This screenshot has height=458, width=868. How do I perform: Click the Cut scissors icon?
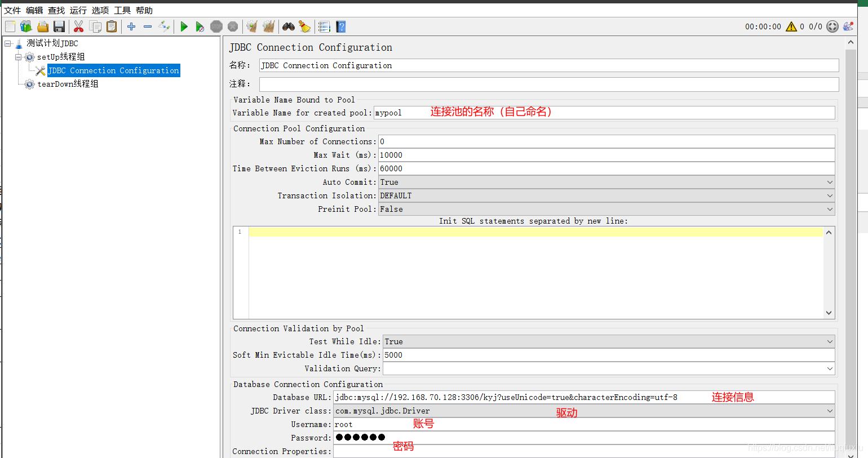click(x=78, y=26)
